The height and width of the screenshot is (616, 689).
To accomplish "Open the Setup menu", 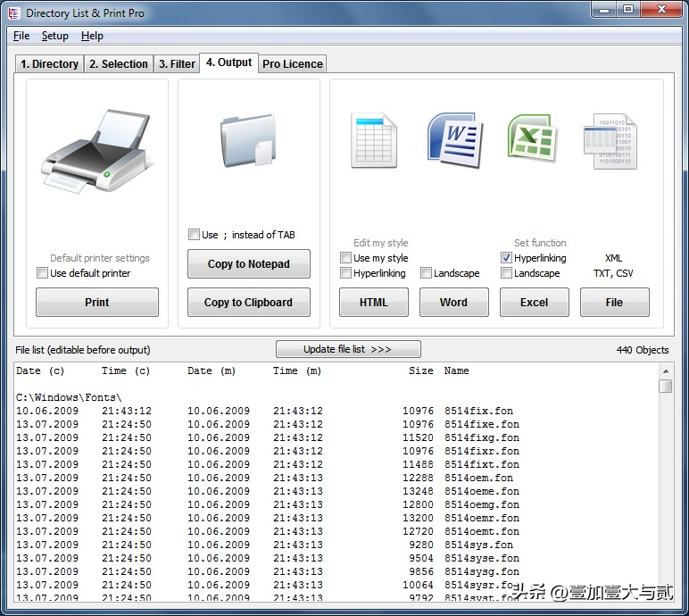I will (x=55, y=36).
